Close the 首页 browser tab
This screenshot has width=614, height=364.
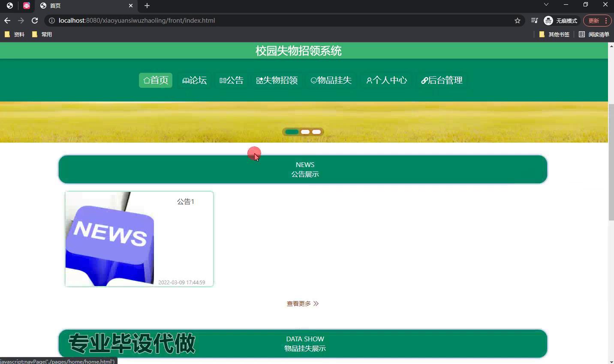click(x=131, y=6)
